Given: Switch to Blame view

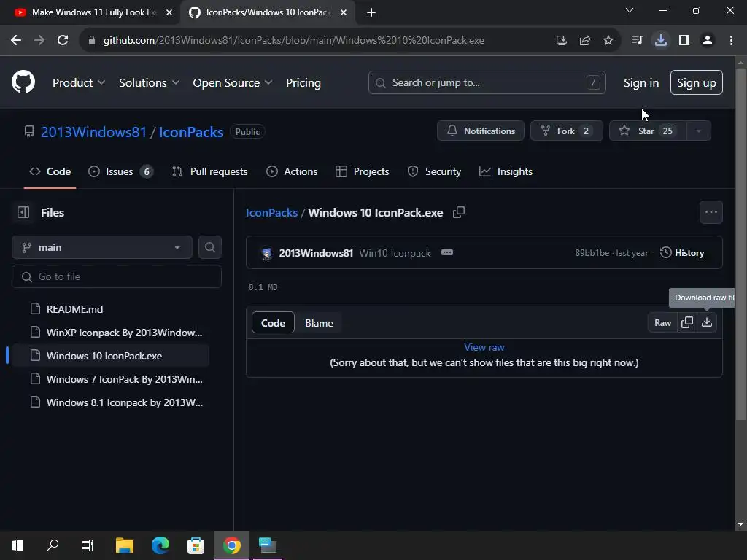Looking at the screenshot, I should [320, 323].
